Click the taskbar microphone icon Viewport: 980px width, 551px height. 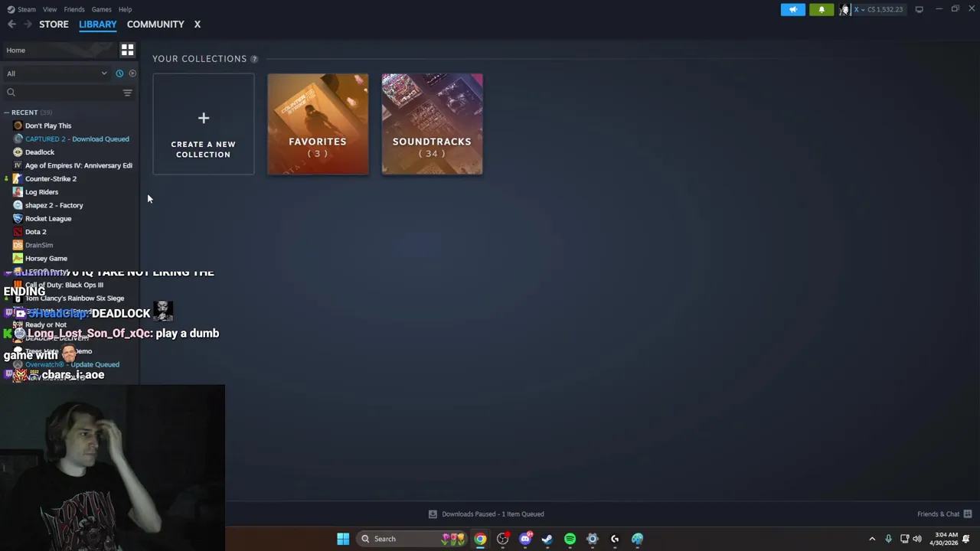pyautogui.click(x=888, y=539)
